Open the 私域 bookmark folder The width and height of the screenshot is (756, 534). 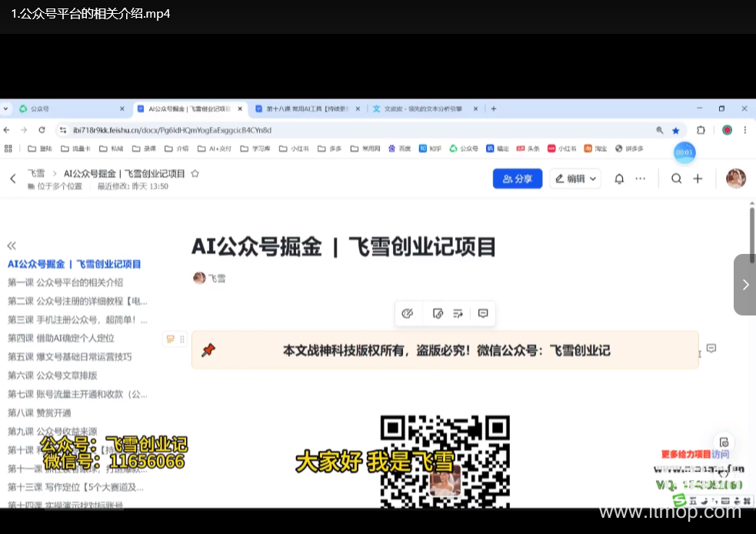pos(111,149)
